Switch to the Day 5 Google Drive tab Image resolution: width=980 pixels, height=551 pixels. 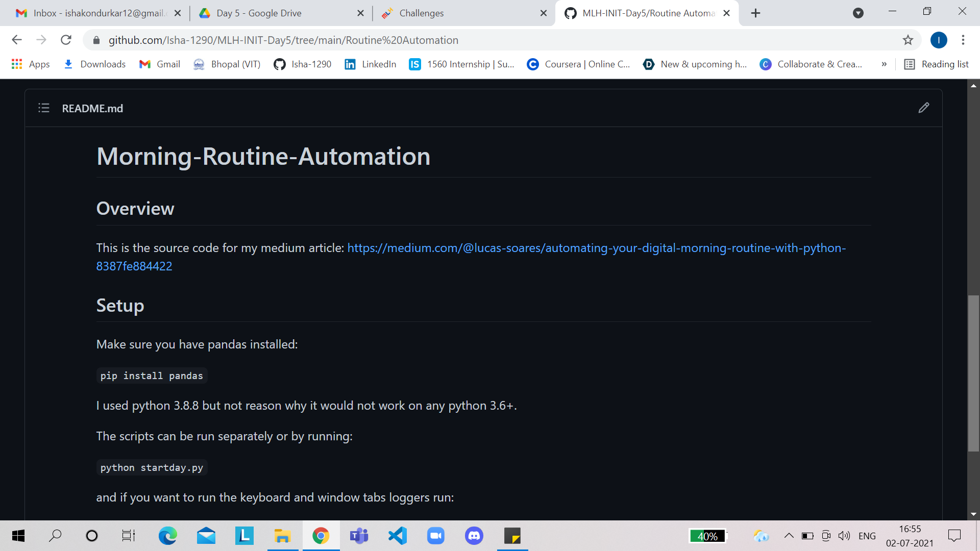(259, 13)
